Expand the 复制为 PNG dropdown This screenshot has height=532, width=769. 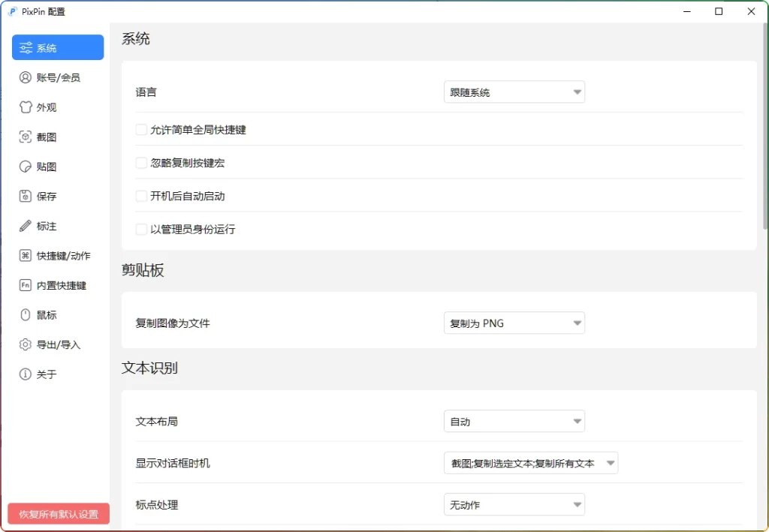click(x=514, y=323)
